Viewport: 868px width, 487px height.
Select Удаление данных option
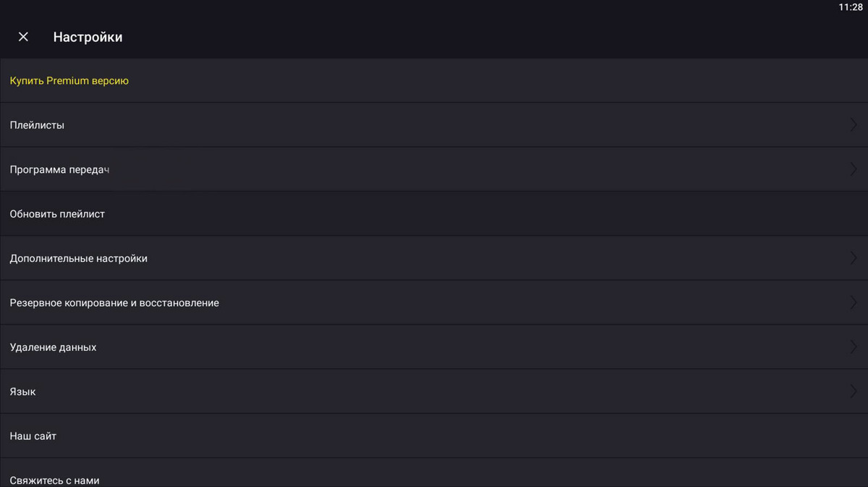(53, 347)
